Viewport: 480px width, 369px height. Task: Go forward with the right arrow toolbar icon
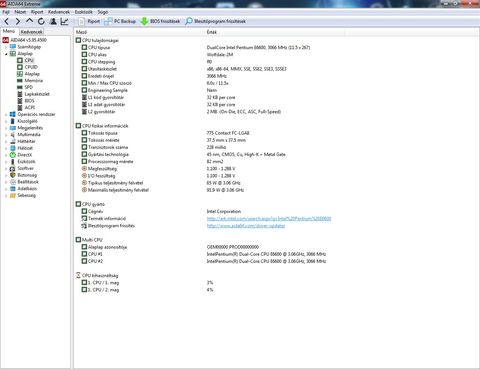point(18,22)
